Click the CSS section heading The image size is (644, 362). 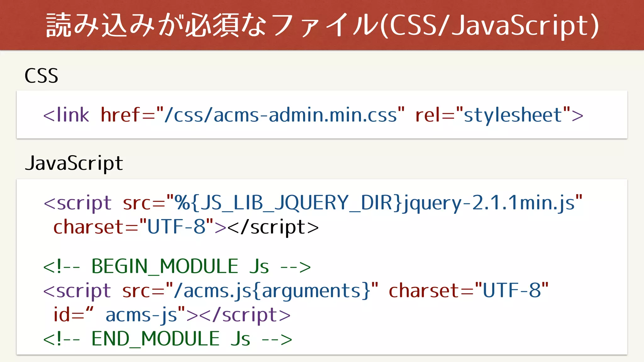41,76
